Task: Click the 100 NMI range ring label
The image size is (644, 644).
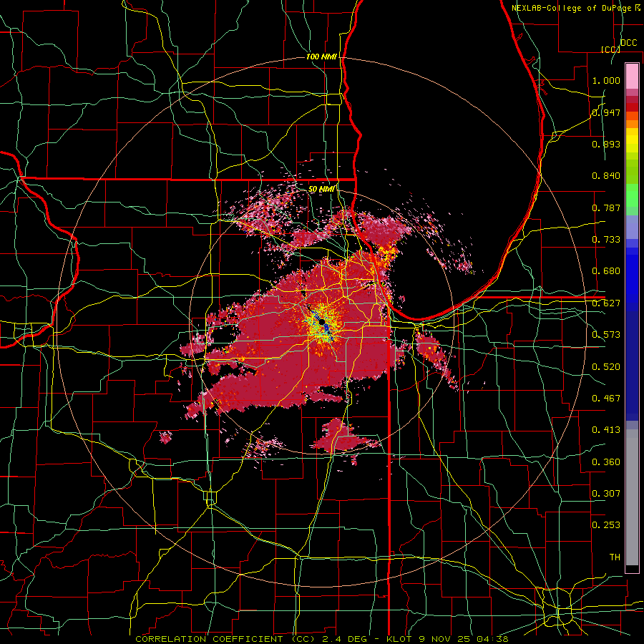Action: point(321,57)
